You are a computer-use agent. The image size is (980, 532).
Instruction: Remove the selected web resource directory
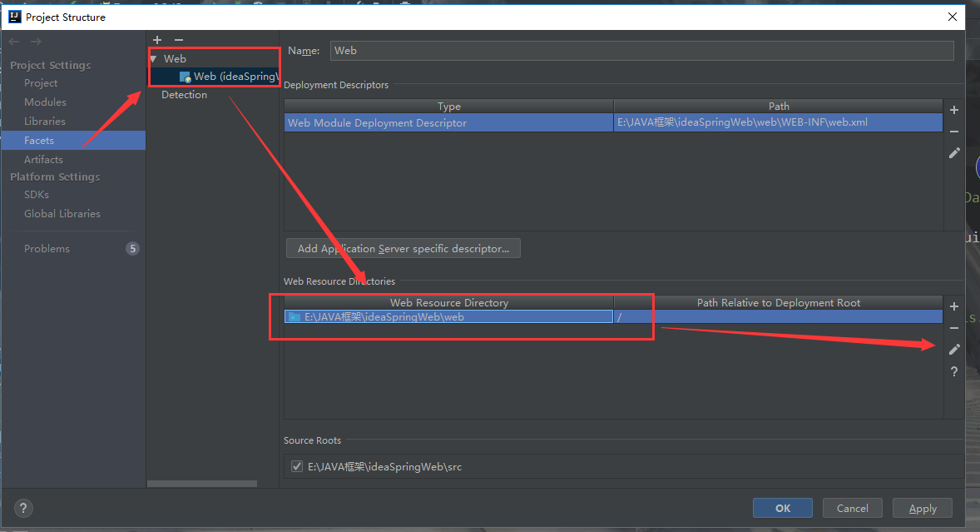(x=953, y=327)
